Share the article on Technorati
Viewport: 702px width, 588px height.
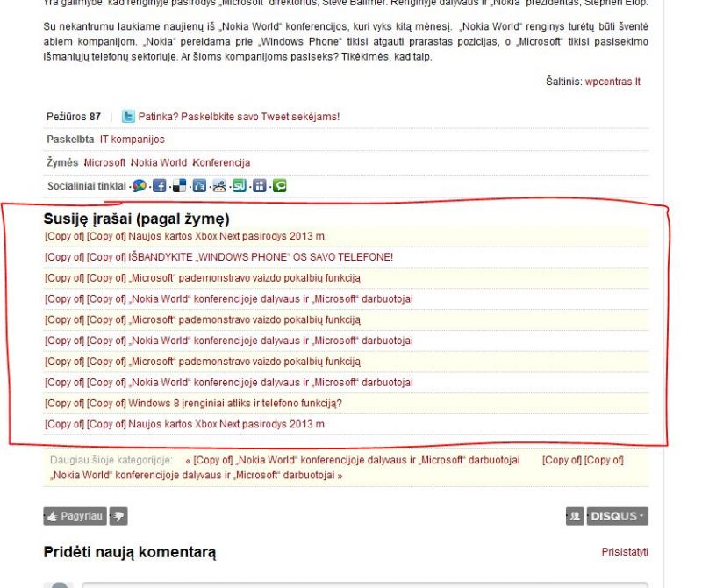(280, 185)
